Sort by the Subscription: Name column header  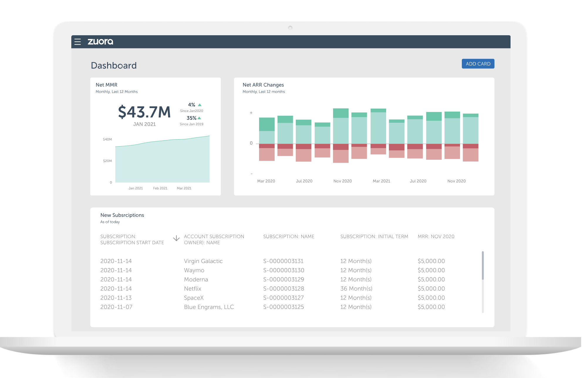288,236
